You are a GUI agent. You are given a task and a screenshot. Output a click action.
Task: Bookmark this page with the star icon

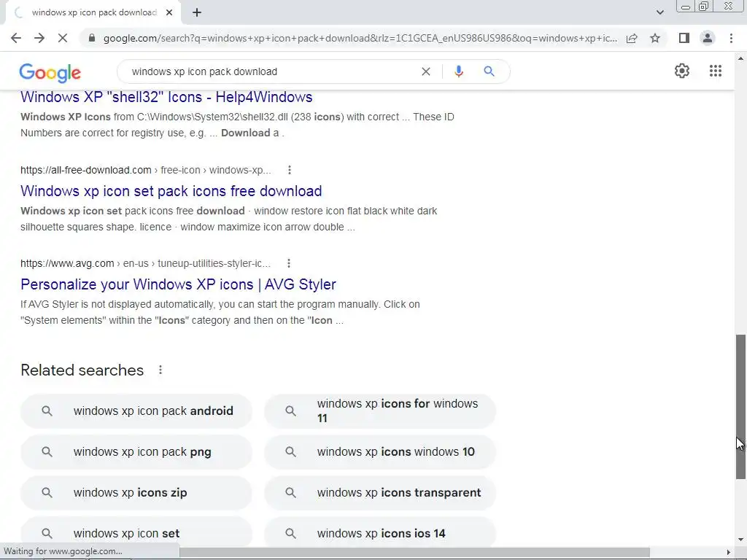click(655, 38)
